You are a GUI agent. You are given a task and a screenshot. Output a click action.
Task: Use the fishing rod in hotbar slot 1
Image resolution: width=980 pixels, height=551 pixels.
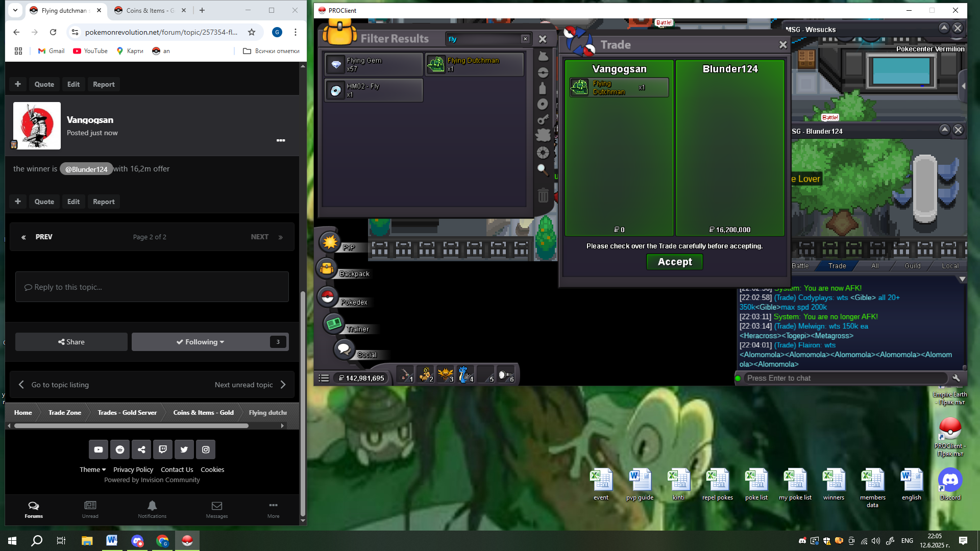click(405, 375)
